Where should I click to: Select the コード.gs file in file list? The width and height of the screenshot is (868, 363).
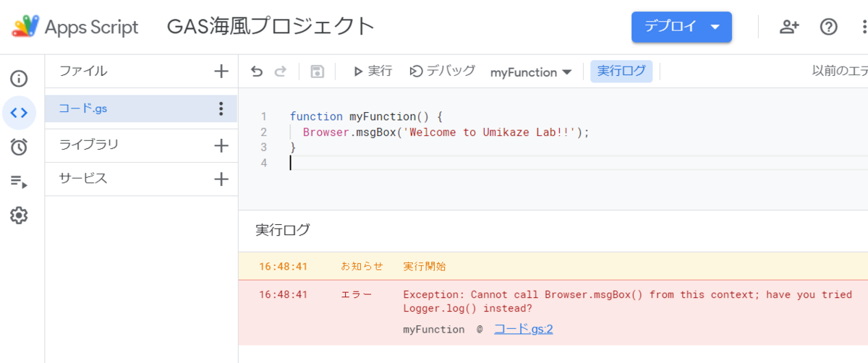point(84,109)
